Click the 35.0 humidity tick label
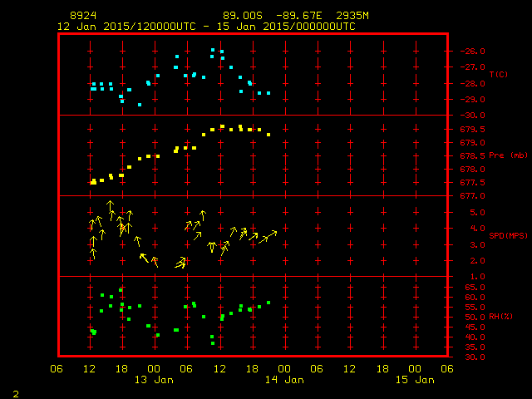This screenshot has width=532, height=399. [475, 347]
